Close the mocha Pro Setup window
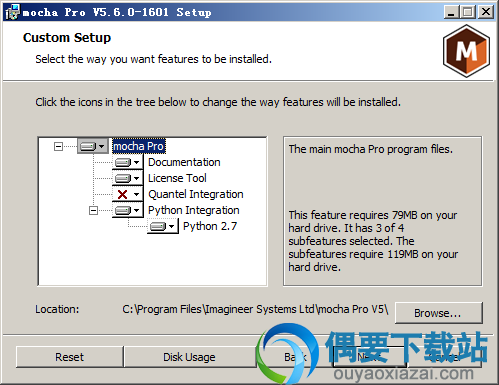Viewport: 499px width, 385px height. coord(486,12)
